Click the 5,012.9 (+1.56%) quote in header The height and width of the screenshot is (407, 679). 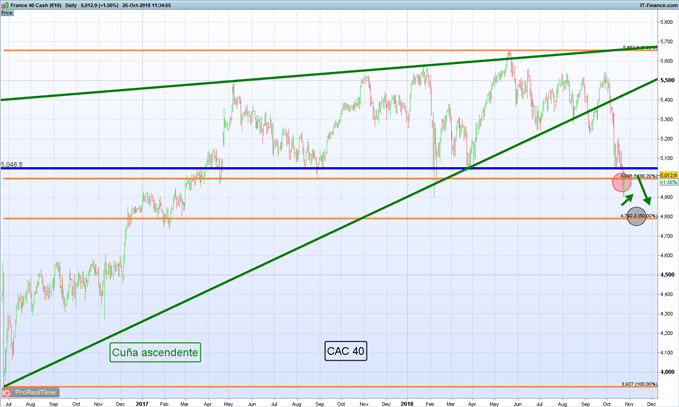pos(100,5)
